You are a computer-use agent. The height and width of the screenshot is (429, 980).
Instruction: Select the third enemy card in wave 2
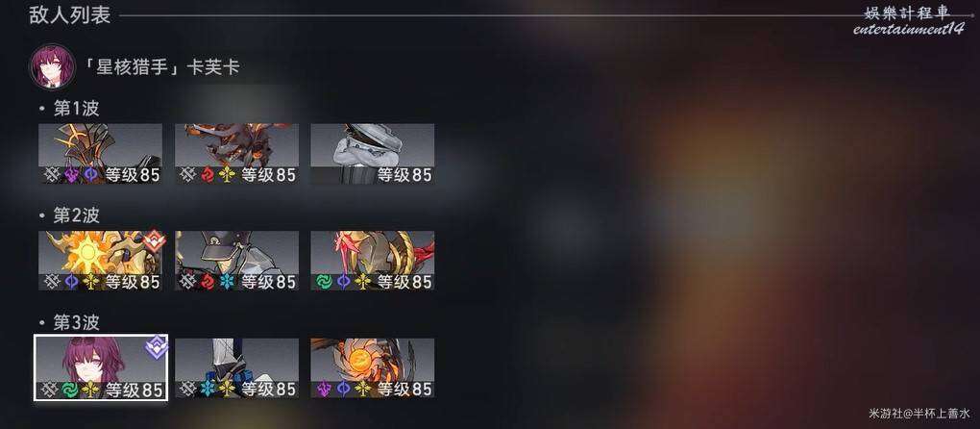(x=373, y=261)
